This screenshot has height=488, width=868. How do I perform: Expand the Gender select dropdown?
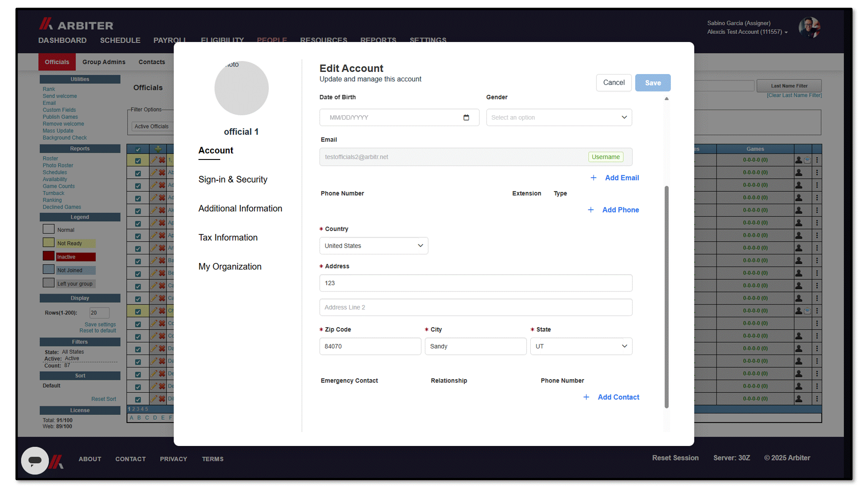point(559,117)
